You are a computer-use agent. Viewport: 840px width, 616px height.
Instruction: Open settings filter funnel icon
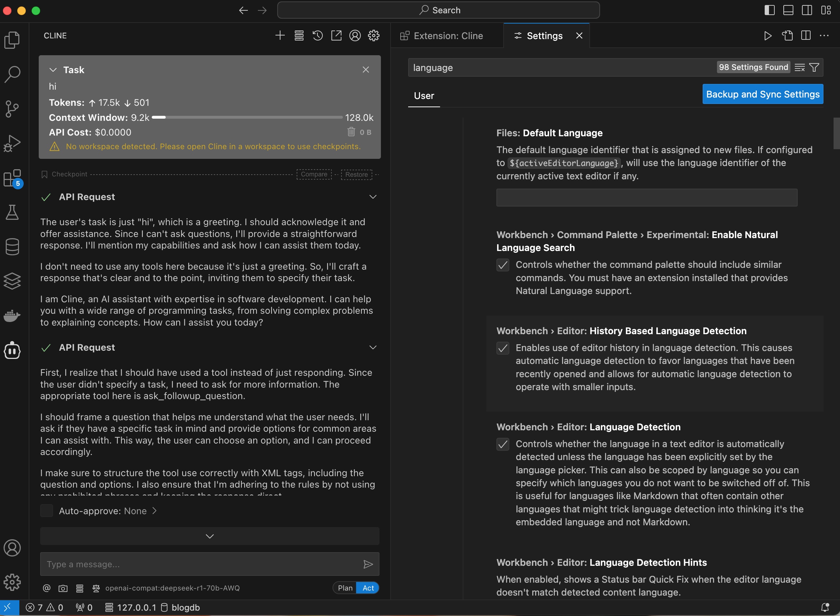pyautogui.click(x=814, y=67)
